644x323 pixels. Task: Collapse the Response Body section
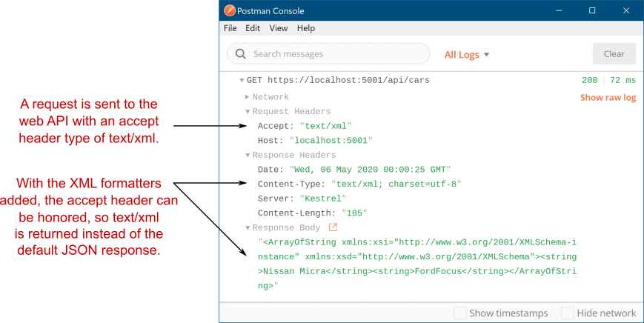[248, 227]
